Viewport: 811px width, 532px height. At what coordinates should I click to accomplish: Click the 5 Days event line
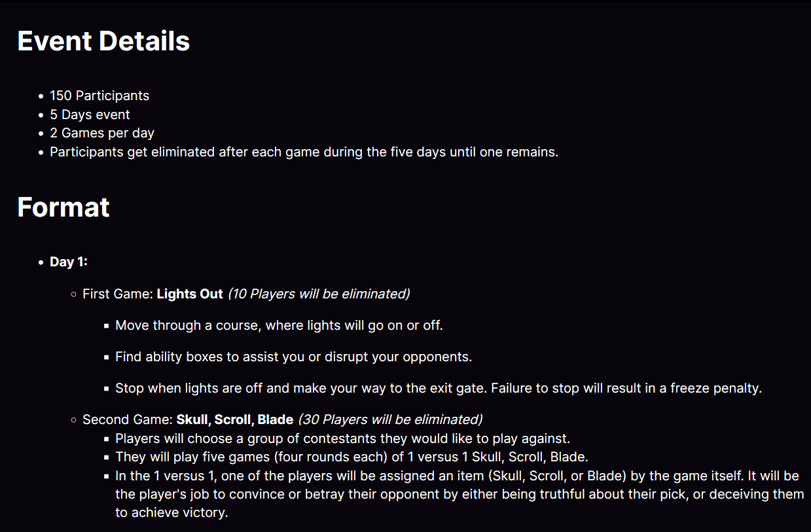tap(90, 115)
